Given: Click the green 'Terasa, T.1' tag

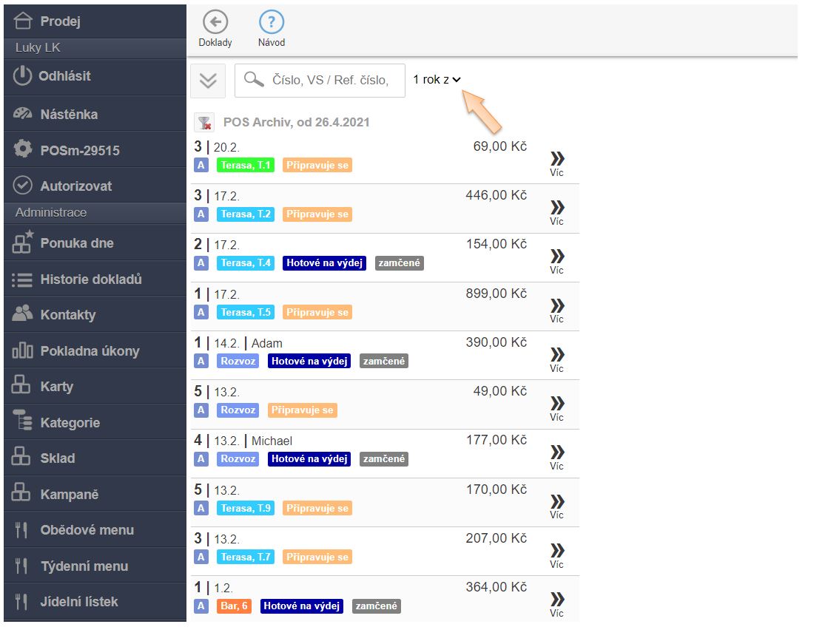Looking at the screenshot, I should coord(245,166).
